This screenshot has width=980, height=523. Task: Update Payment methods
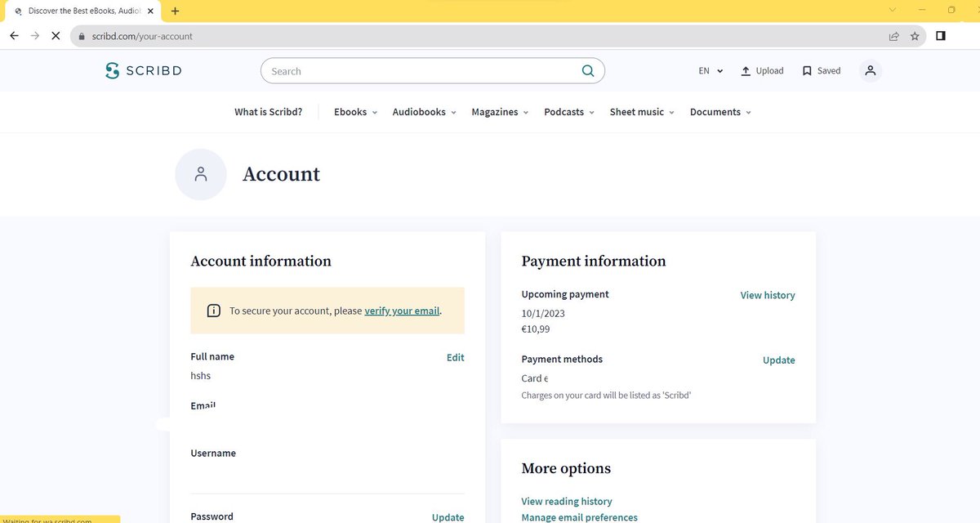click(778, 360)
